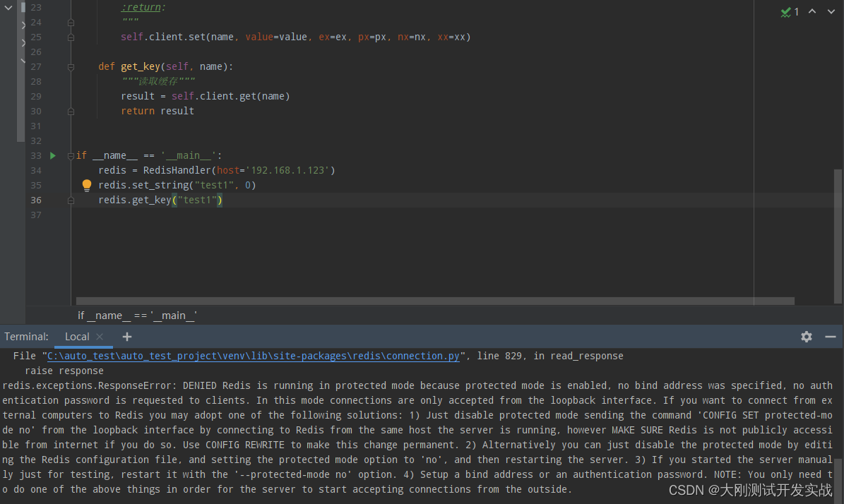
Task: Click the Chinese docstring on line 28
Action: 158,81
